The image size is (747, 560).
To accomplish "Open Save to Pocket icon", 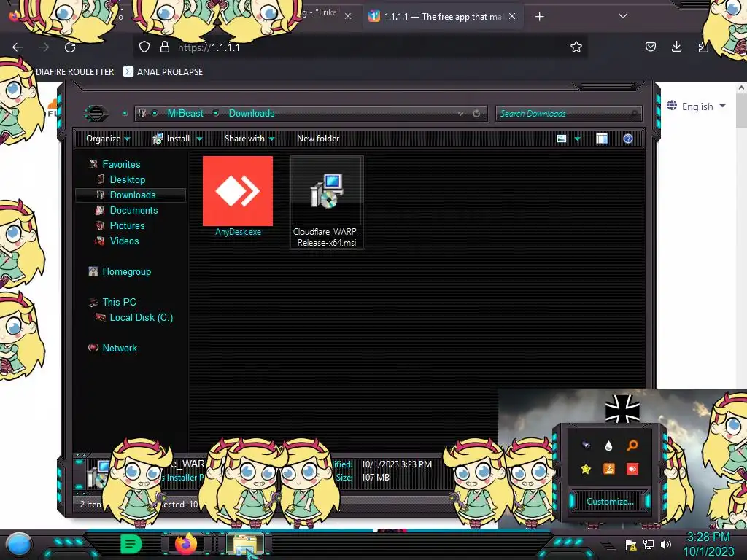I will (650, 47).
